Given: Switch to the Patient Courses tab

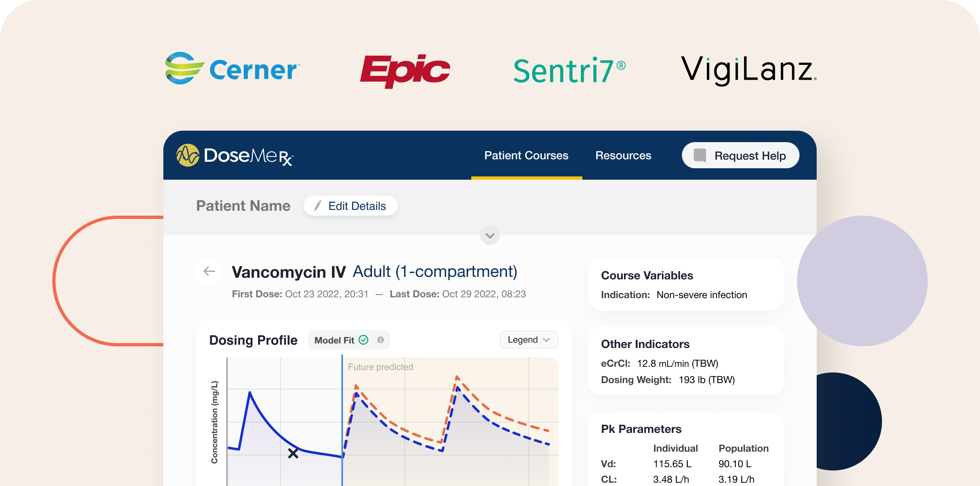Looking at the screenshot, I should [526, 156].
